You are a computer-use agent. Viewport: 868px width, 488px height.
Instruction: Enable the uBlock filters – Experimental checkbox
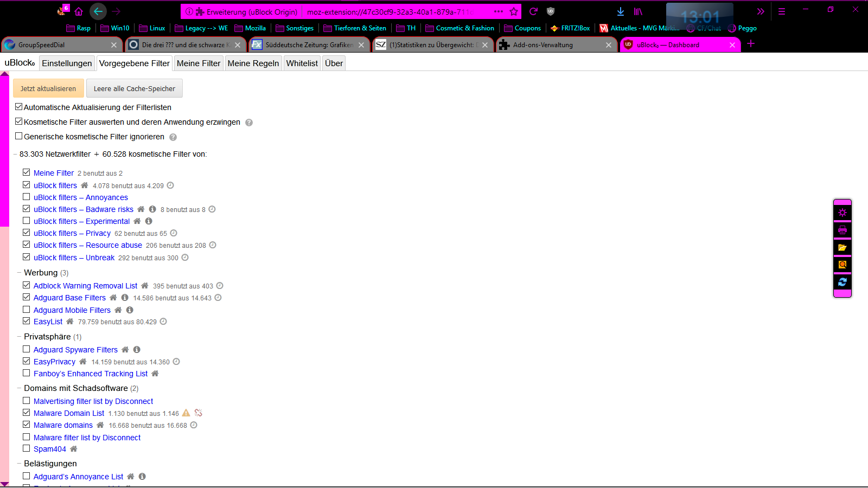(x=26, y=221)
